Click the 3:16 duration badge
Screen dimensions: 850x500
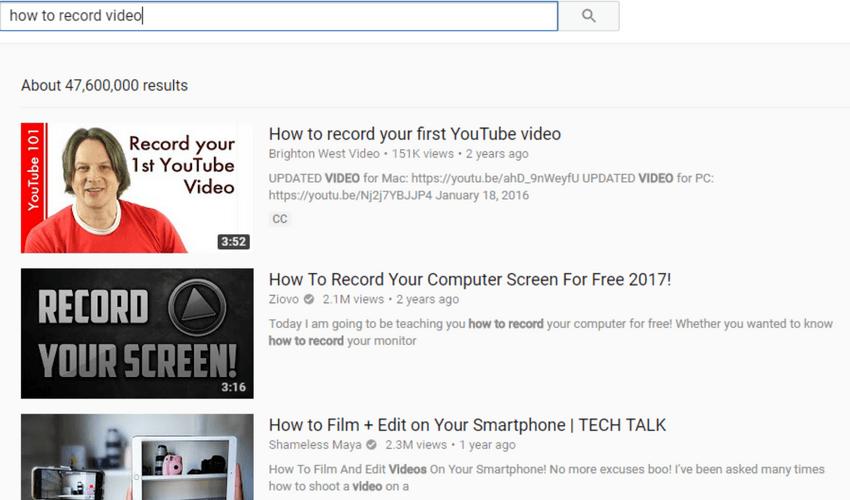click(234, 387)
